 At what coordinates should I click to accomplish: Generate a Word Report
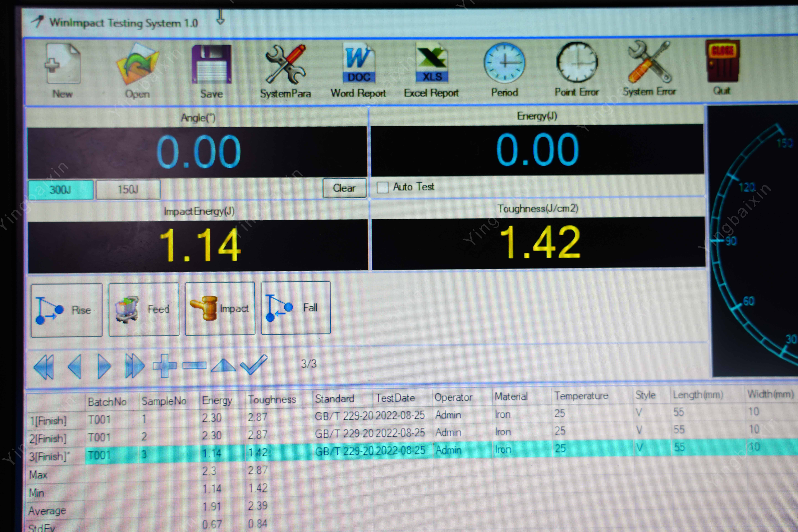coord(358,70)
